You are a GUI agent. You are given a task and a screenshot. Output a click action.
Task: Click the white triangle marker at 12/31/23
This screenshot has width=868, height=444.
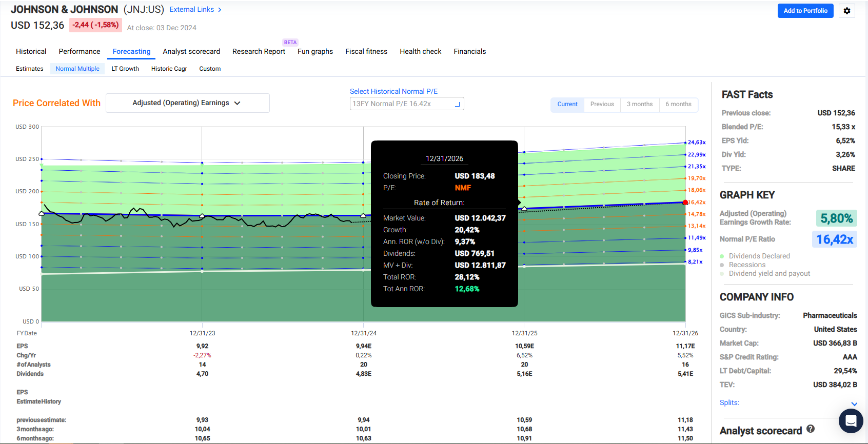[202, 216]
